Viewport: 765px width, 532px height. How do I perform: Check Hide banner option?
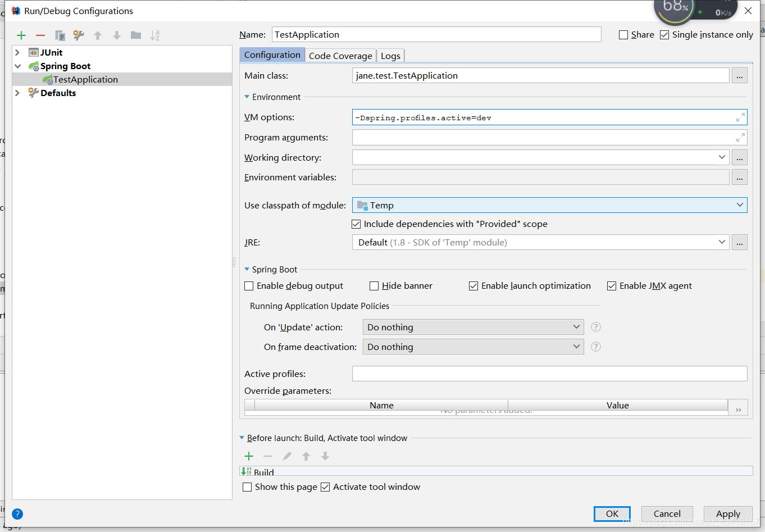[x=374, y=286]
